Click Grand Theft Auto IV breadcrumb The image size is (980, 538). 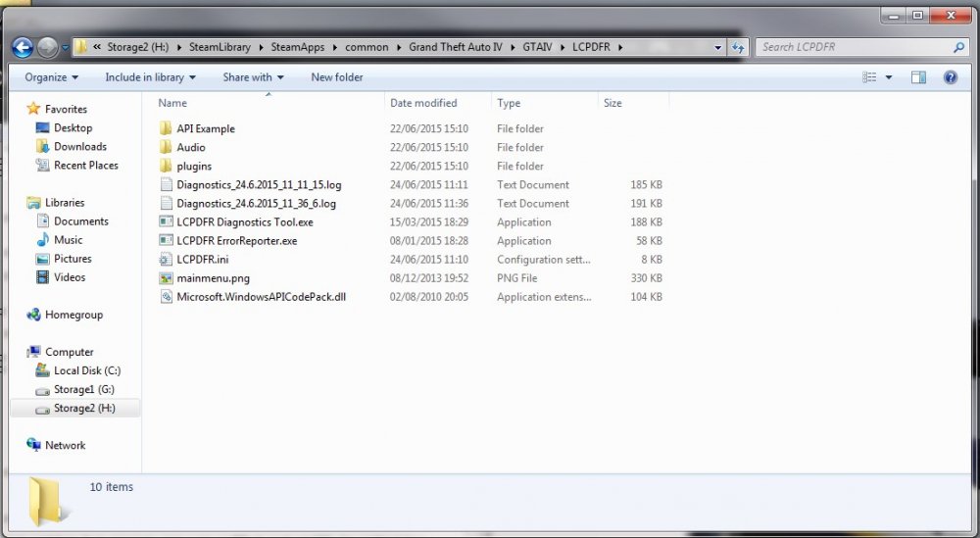click(x=455, y=47)
